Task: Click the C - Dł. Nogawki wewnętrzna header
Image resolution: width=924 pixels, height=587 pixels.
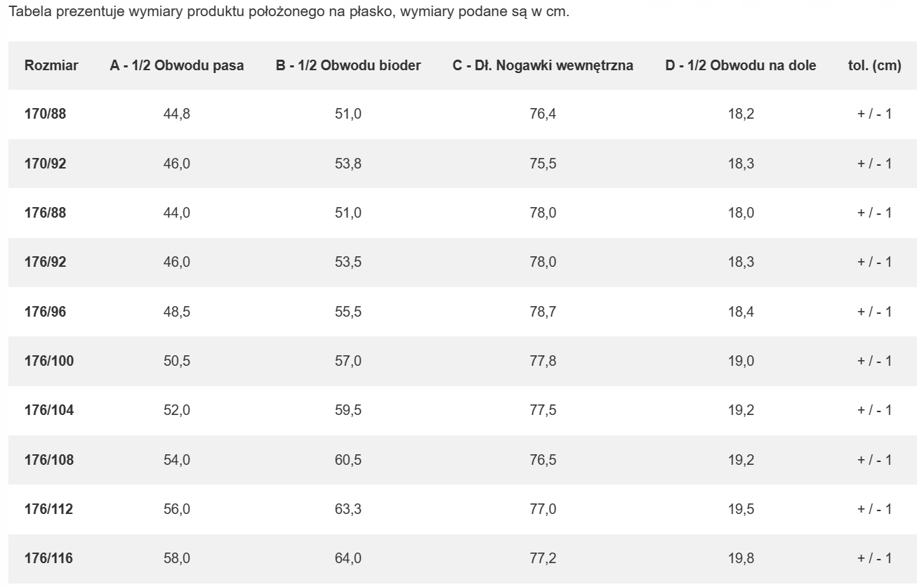Action: pos(543,66)
